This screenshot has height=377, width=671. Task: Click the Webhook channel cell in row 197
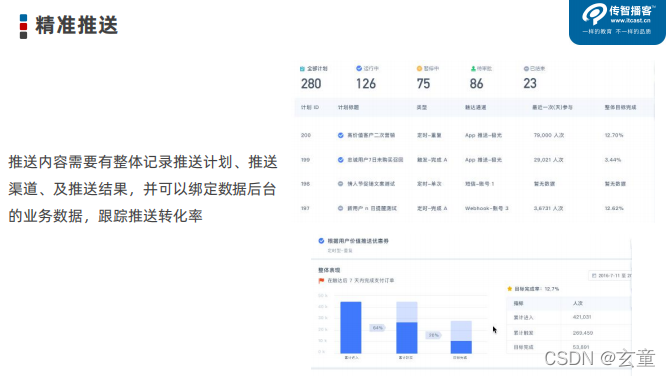pos(487,208)
